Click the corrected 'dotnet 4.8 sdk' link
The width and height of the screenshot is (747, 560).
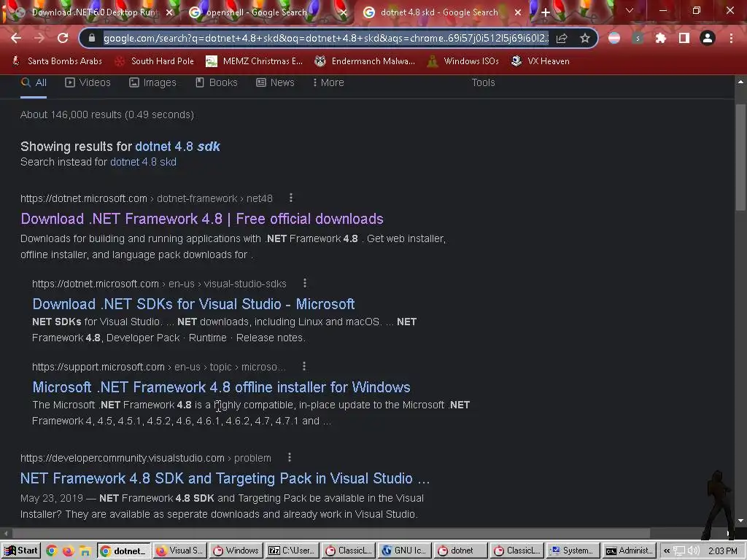click(x=178, y=146)
